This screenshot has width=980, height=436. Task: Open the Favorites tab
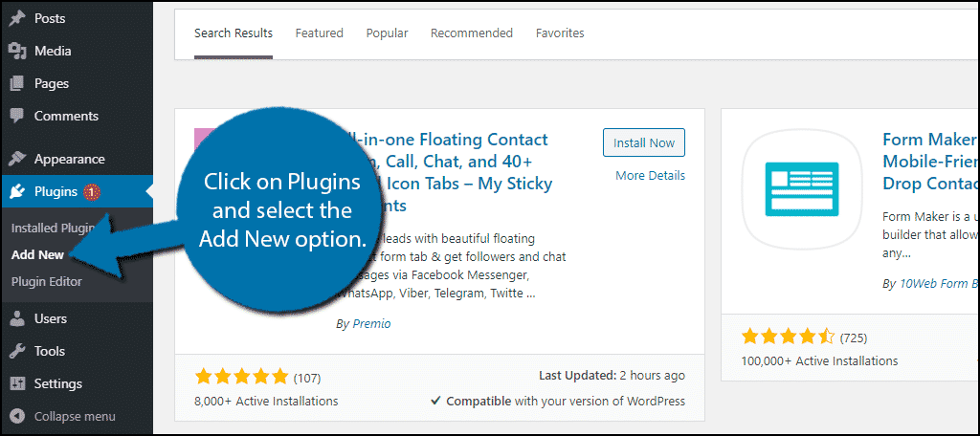click(560, 33)
